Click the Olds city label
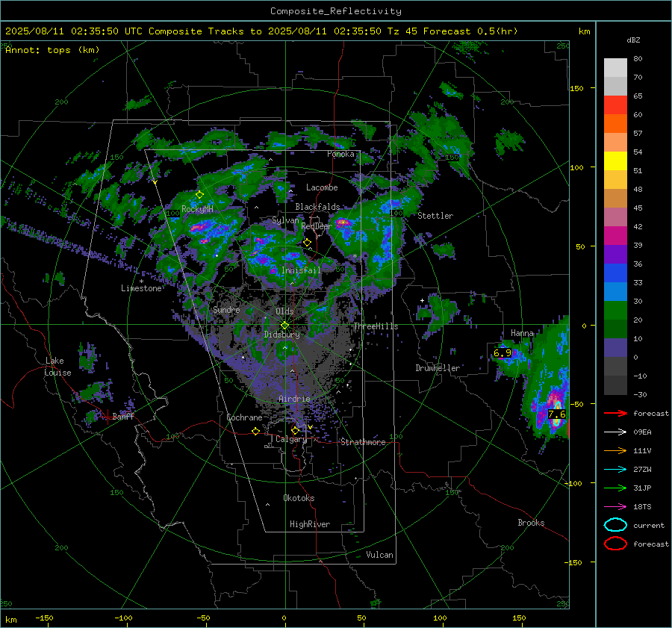This screenshot has height=628, width=672. pos(284,311)
